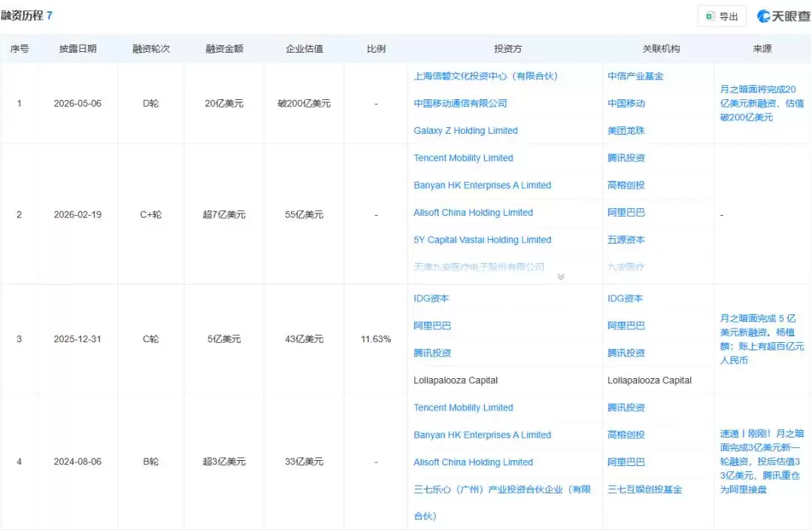Open Tencent Mobility Limited in the C+轮 row
The image size is (812, 530).
pyautogui.click(x=463, y=158)
